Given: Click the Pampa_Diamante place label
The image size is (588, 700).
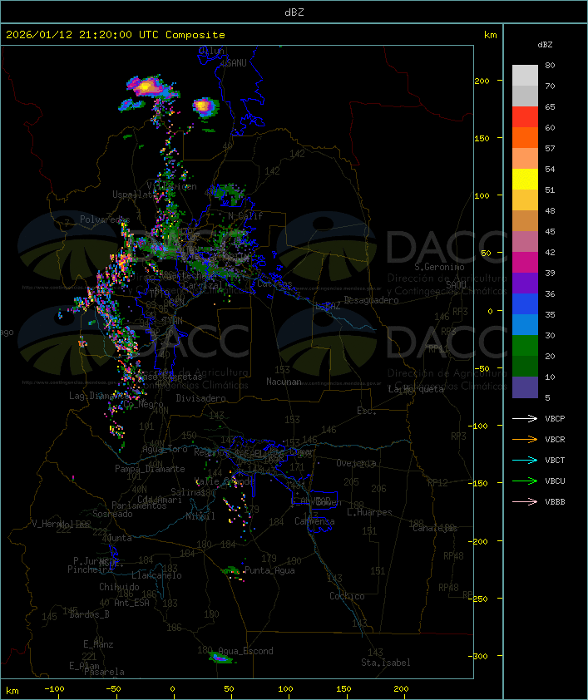Looking at the screenshot, I should (x=150, y=469).
